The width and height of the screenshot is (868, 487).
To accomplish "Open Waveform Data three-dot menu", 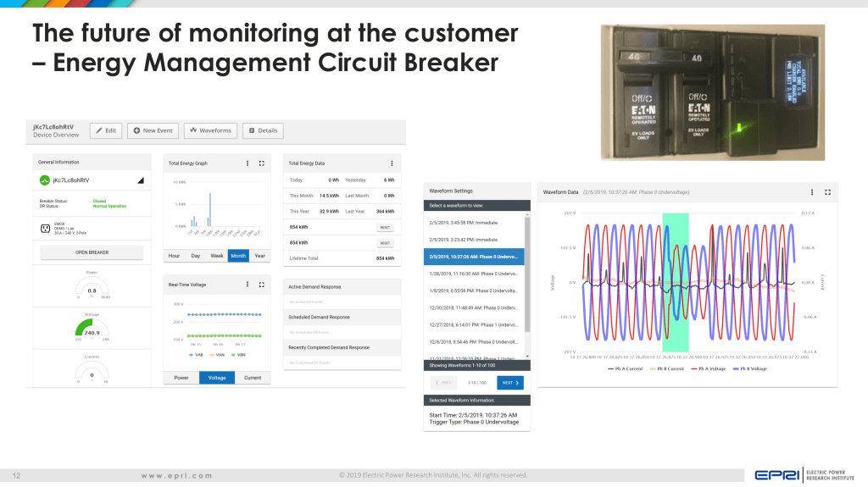I will [812, 192].
